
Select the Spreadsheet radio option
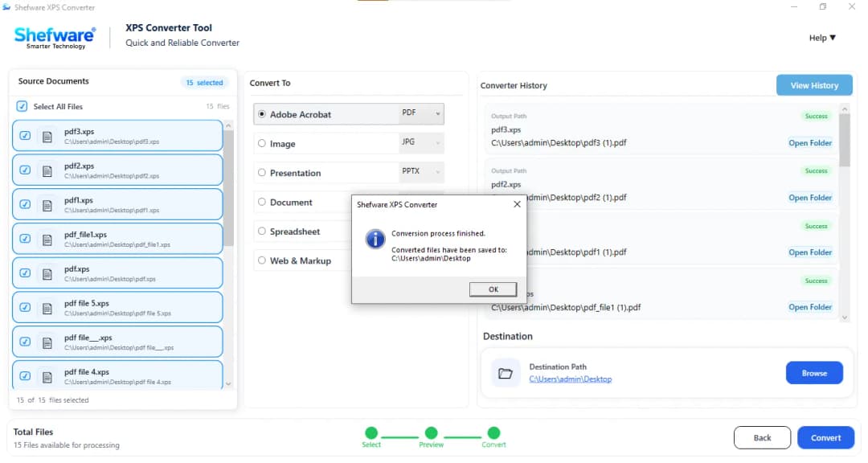tap(262, 231)
